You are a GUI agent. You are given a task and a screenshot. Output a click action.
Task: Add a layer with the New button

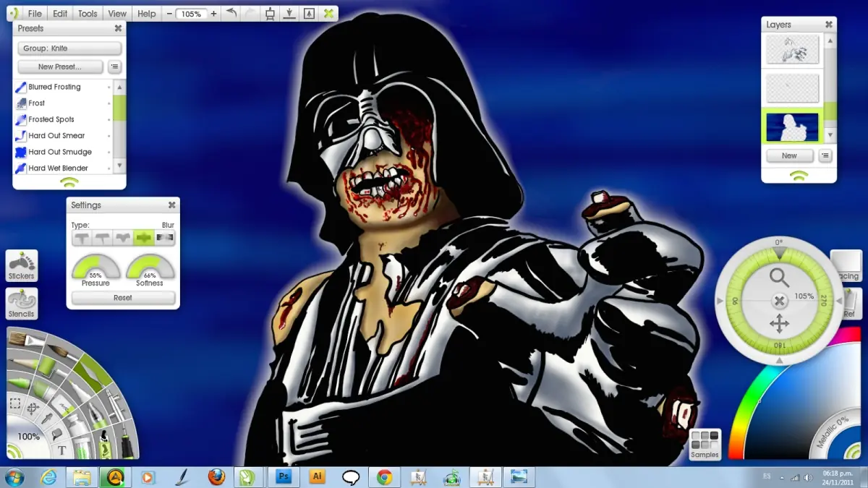point(789,155)
